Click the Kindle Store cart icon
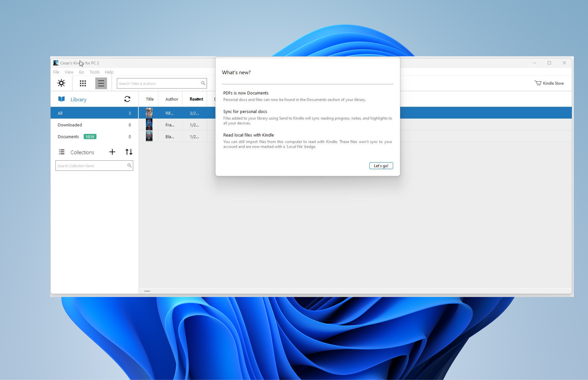This screenshot has height=380, width=588. [538, 83]
